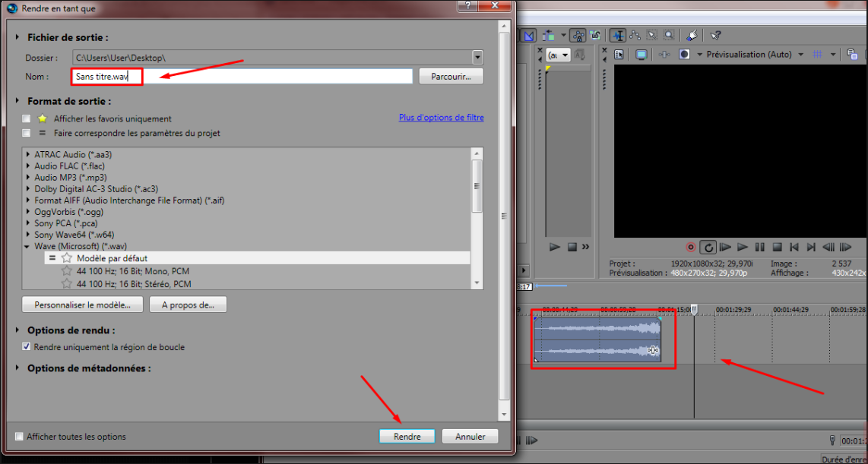Select the Zoom magnifier tool in toolbar
Image resolution: width=868 pixels, height=464 pixels.
point(669,35)
